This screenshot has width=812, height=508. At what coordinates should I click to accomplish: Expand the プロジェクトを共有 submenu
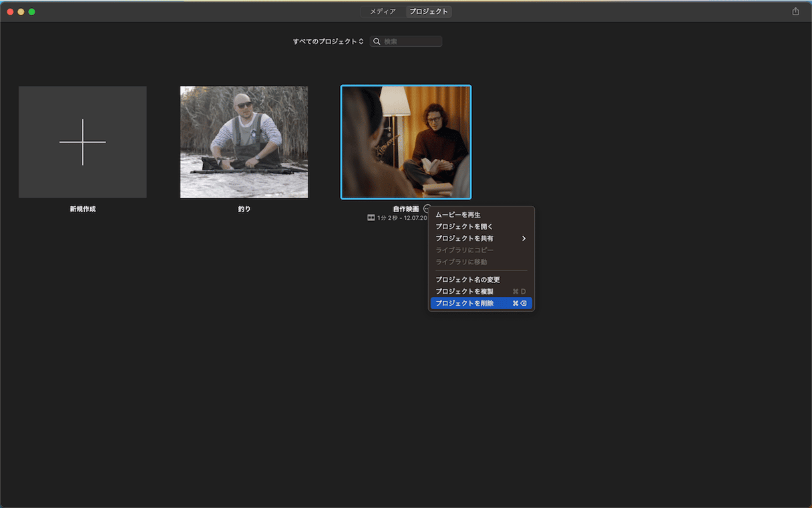point(481,238)
